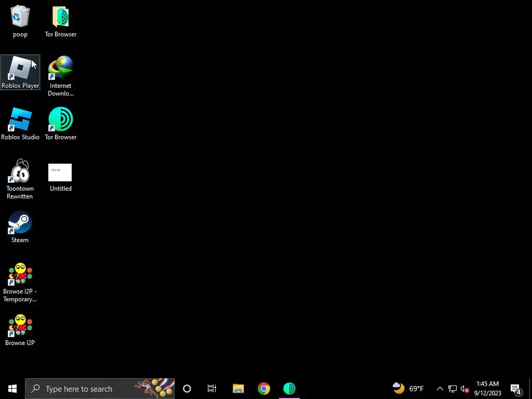Switch to Tor Browser on the taskbar
The height and width of the screenshot is (399, 532).
[289, 389]
